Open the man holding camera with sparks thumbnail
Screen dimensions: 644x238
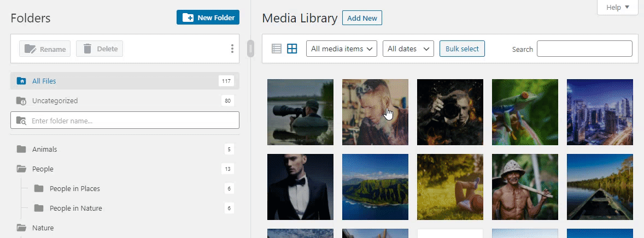[450, 112]
